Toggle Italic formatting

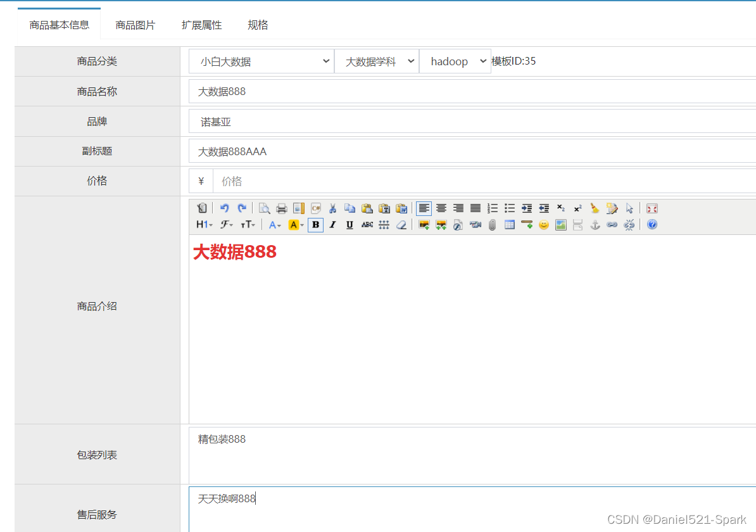click(x=332, y=224)
